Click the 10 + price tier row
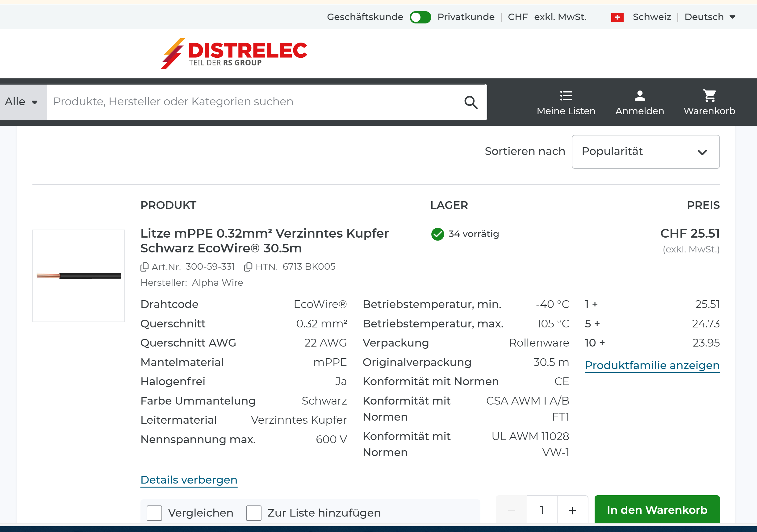The height and width of the screenshot is (532, 757). click(652, 343)
